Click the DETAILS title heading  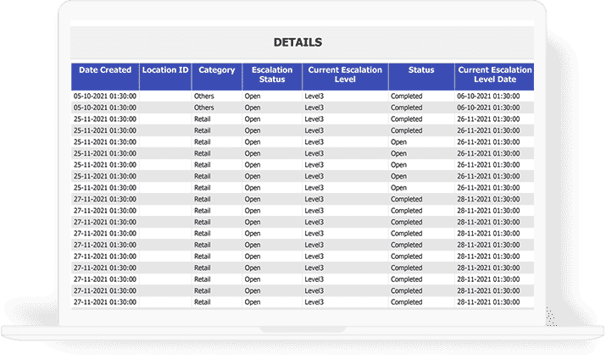(x=297, y=42)
